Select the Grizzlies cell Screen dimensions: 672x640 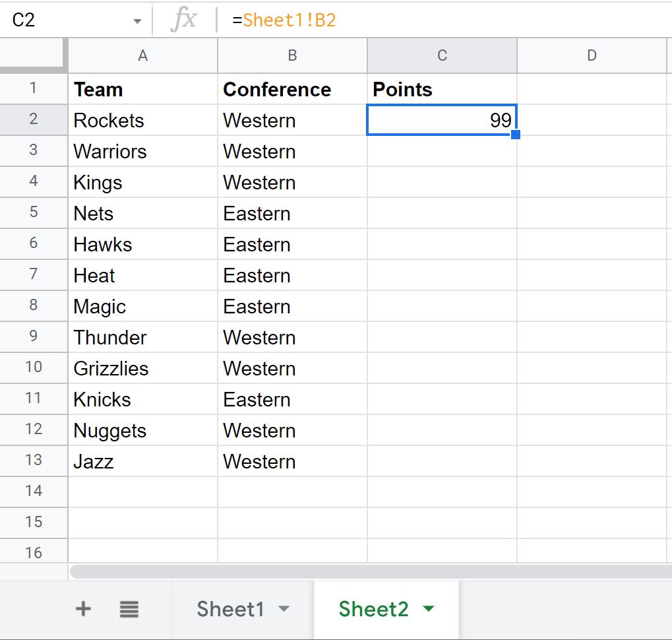(x=142, y=368)
